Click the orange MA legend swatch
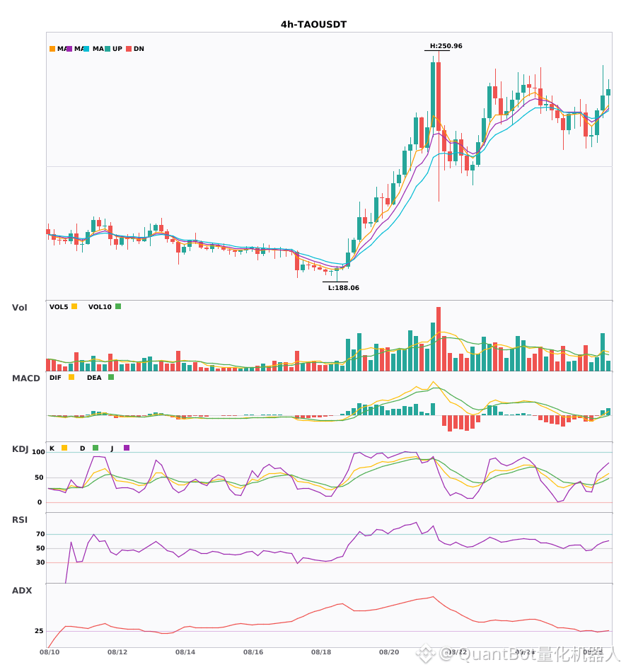The height and width of the screenshot is (672, 626). pos(52,49)
